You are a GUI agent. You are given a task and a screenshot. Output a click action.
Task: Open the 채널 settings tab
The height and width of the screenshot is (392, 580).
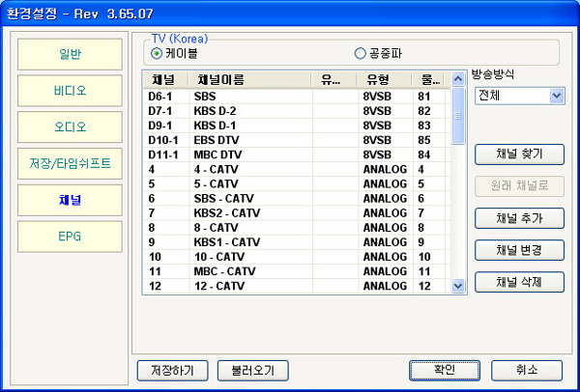pyautogui.click(x=70, y=200)
